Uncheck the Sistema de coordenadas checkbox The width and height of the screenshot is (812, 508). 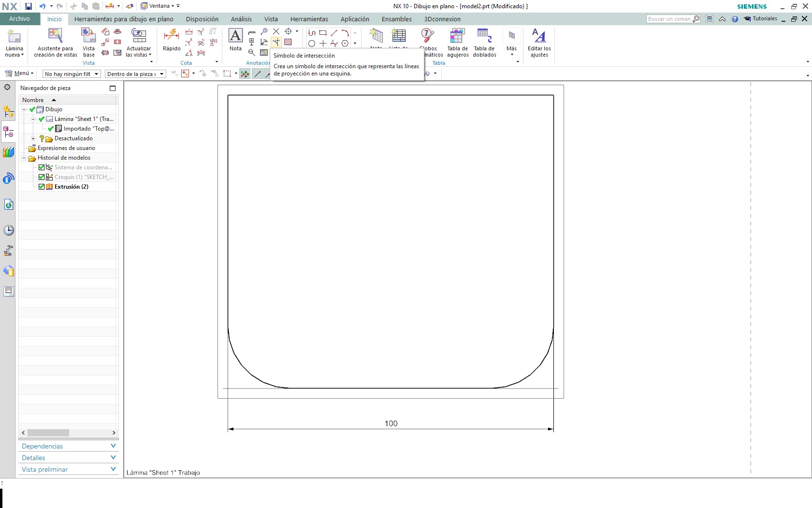[x=42, y=167]
